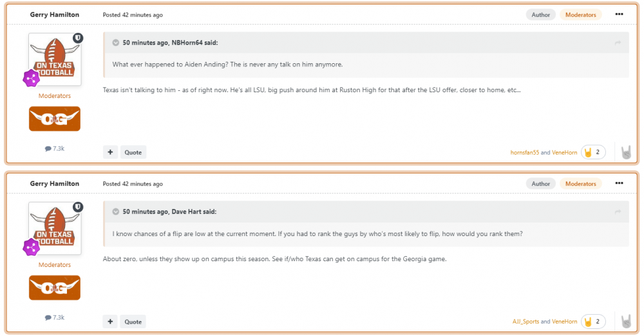Click hook 'em reaction icon on first post
This screenshot has height=336, width=644.
pyautogui.click(x=625, y=152)
